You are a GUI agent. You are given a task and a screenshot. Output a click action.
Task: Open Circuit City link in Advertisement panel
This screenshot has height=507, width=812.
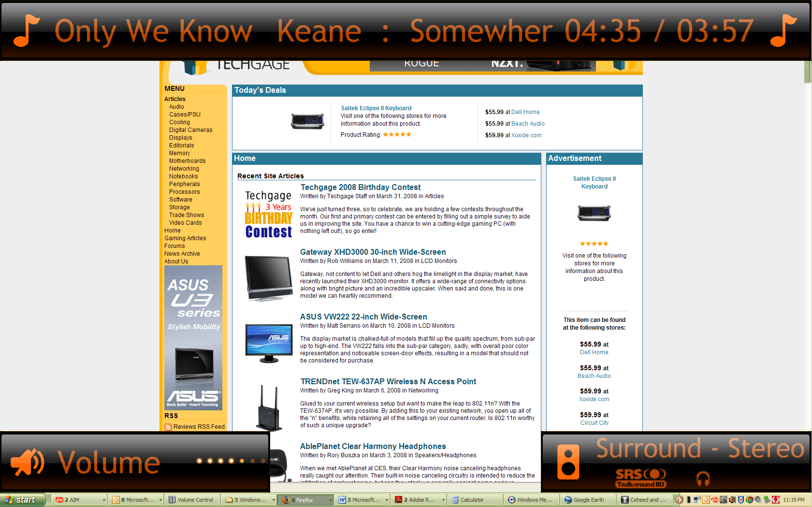(x=594, y=423)
